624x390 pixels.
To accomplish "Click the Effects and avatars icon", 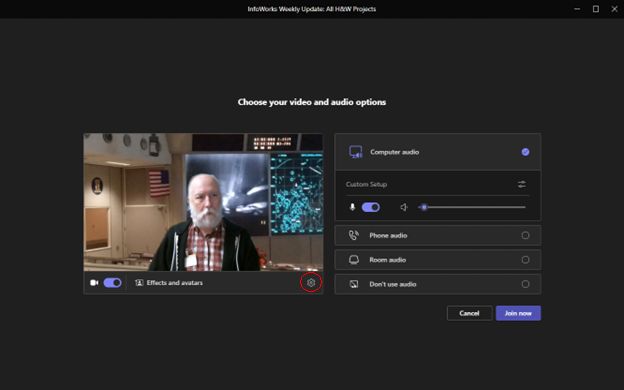I will [x=139, y=283].
